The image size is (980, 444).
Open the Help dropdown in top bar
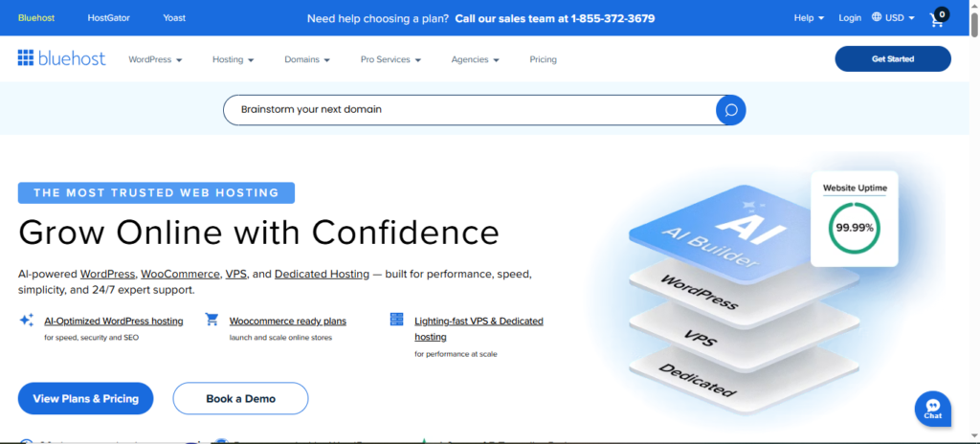coord(809,17)
